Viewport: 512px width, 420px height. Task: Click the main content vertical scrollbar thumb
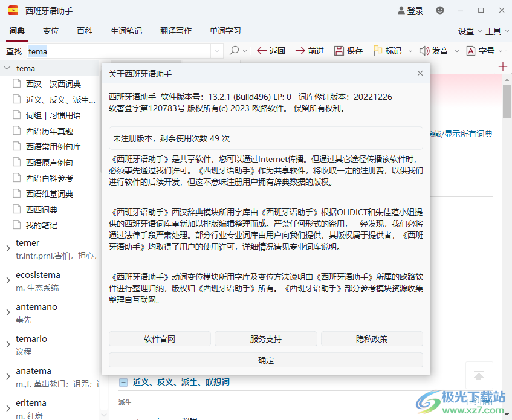coord(507,101)
